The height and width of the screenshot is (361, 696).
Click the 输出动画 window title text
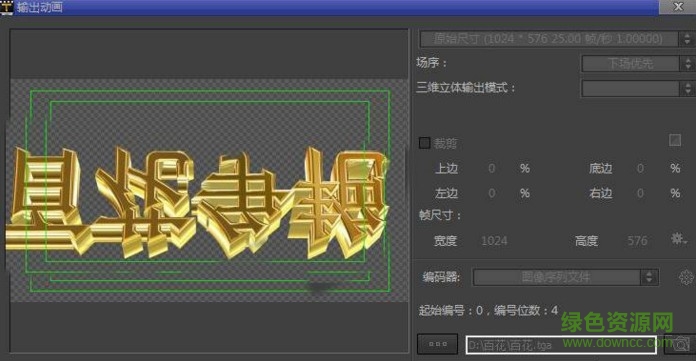(x=40, y=7)
